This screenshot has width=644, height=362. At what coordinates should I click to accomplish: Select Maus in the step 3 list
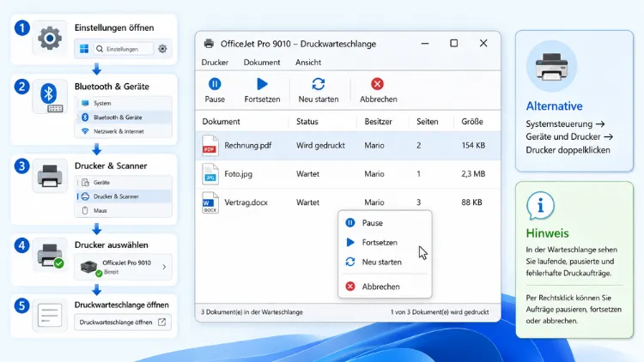[123, 210]
